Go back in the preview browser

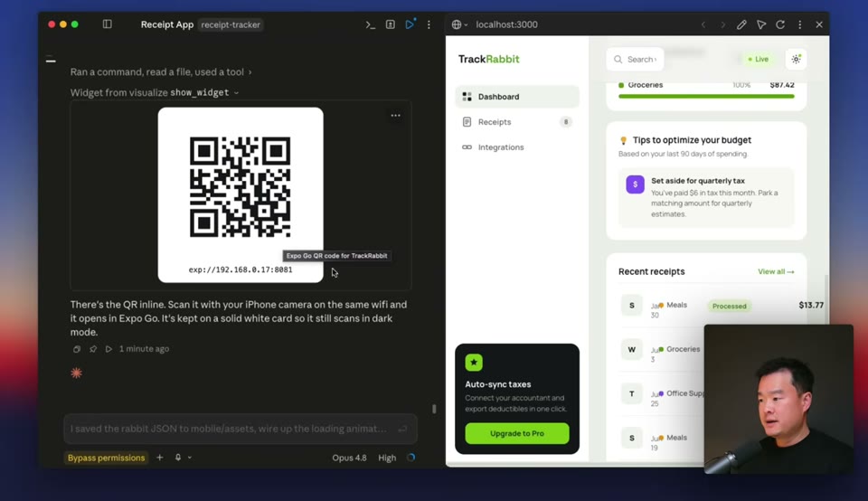[x=703, y=25]
